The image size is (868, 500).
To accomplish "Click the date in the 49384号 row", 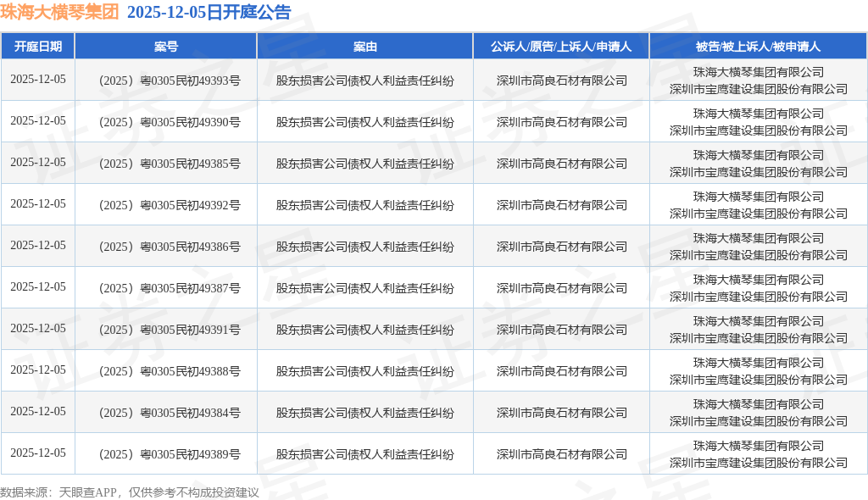I will point(37,411).
